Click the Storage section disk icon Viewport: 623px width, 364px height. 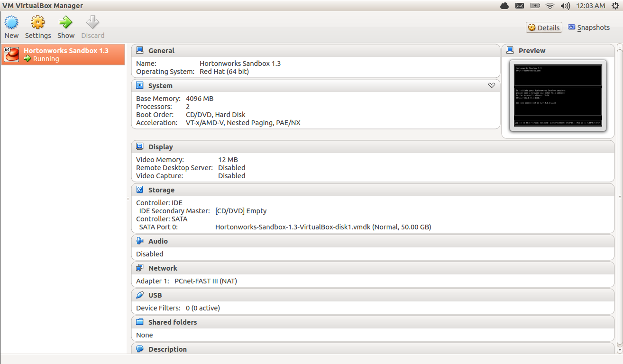(140, 190)
